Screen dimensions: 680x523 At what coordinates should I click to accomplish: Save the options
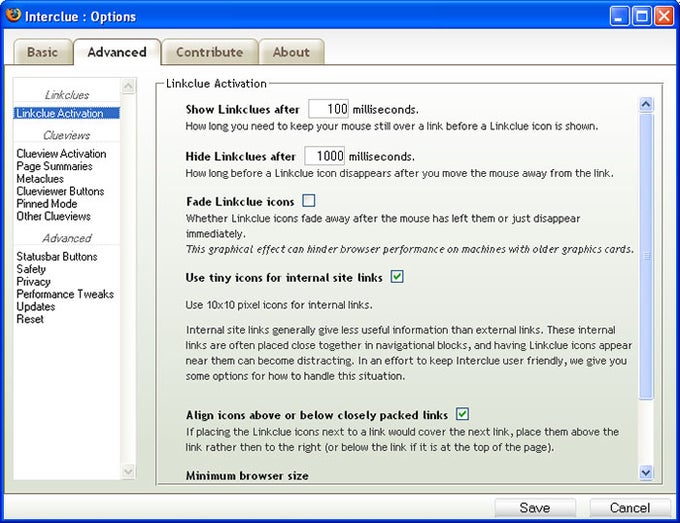(535, 508)
